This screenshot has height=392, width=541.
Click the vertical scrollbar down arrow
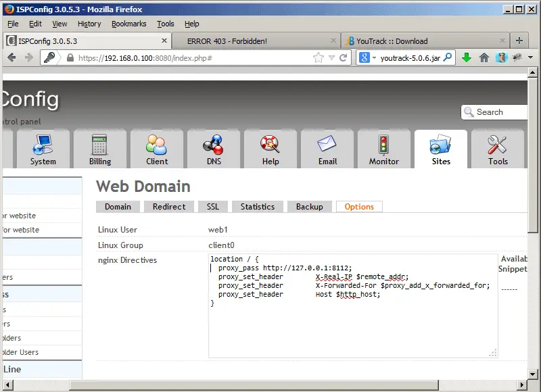tap(532, 374)
